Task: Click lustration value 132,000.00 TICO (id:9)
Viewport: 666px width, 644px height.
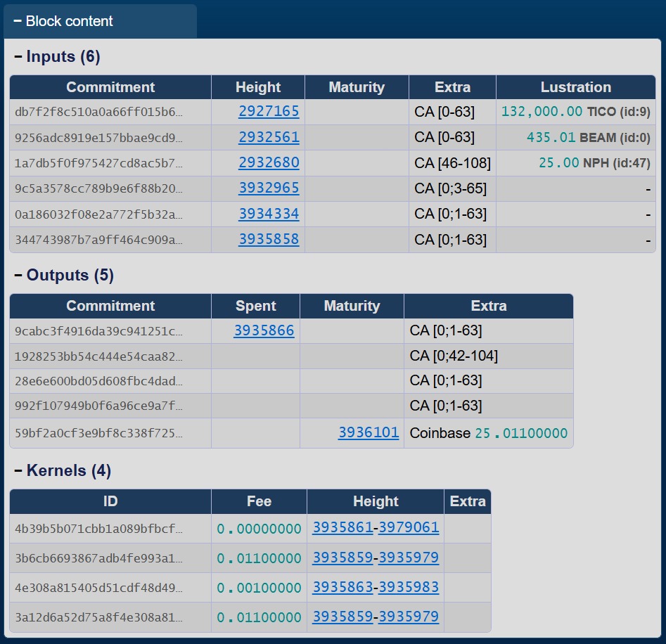Action: click(x=576, y=112)
